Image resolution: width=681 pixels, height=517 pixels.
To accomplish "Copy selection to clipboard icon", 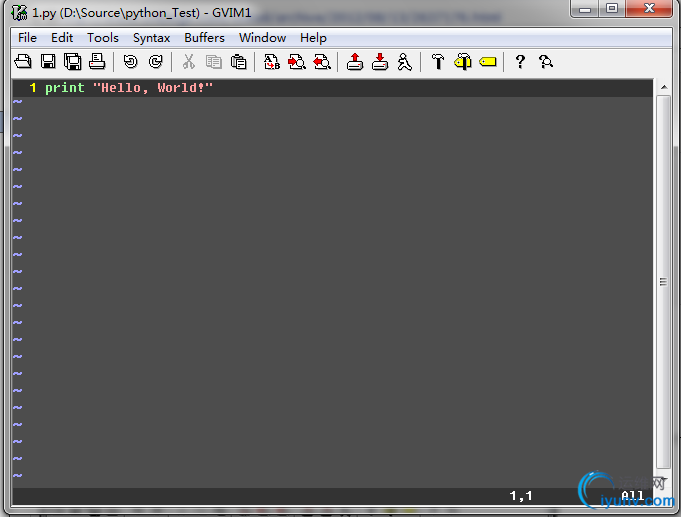I will click(x=213, y=62).
